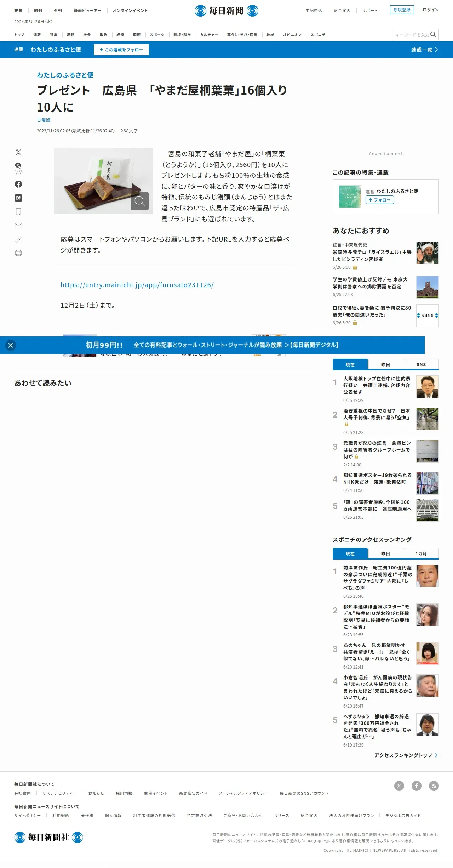Open the 天気 top link
Viewport: 453px width, 868px height.
tap(18, 11)
